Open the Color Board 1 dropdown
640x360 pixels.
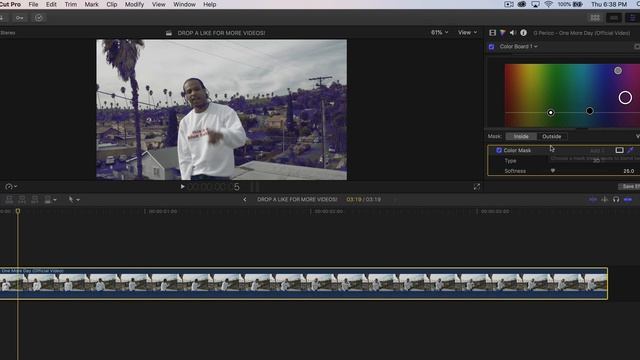pyautogui.click(x=518, y=47)
